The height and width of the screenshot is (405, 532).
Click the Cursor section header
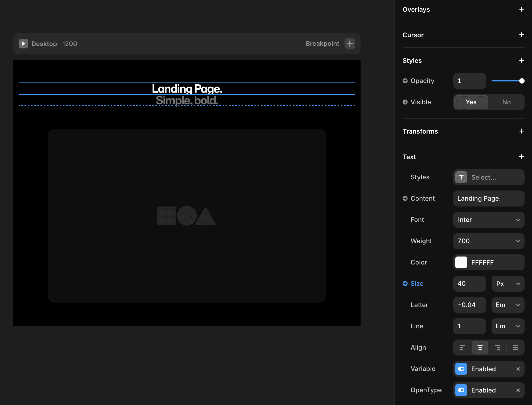point(413,35)
